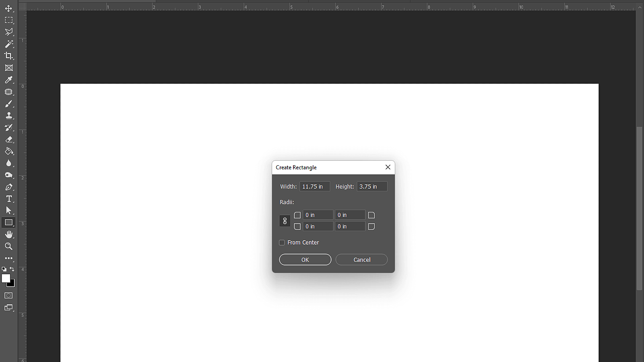Toggle the bottom-right corner radius rounding

[371, 226]
